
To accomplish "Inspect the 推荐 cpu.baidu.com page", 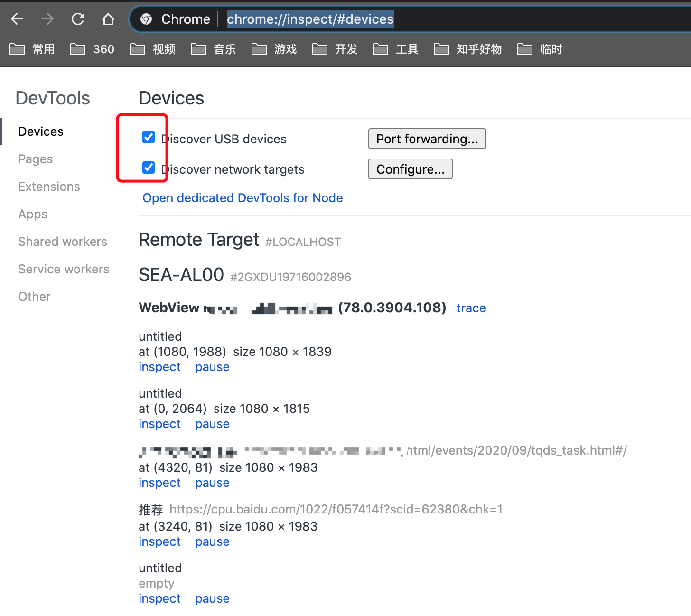I will point(159,541).
